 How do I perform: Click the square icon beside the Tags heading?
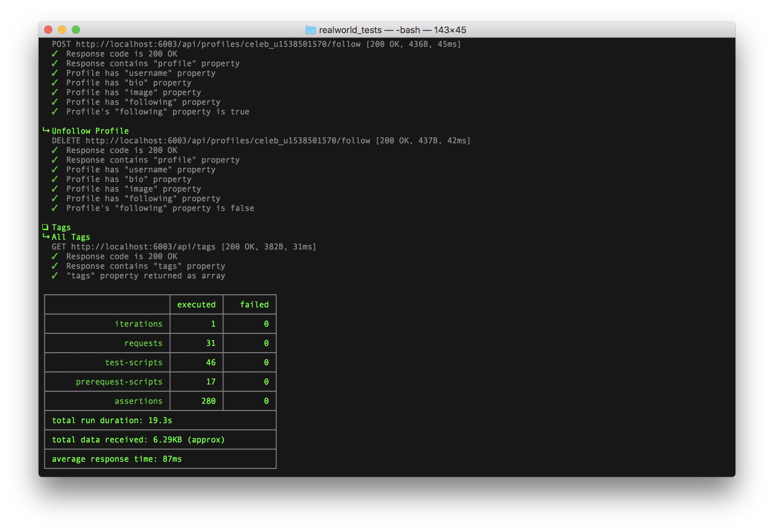click(45, 227)
